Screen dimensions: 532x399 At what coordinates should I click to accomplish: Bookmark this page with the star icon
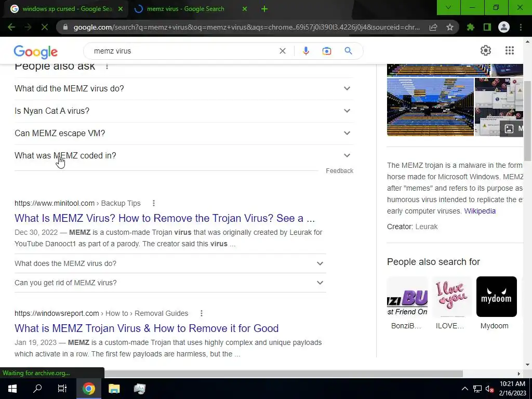tap(450, 27)
